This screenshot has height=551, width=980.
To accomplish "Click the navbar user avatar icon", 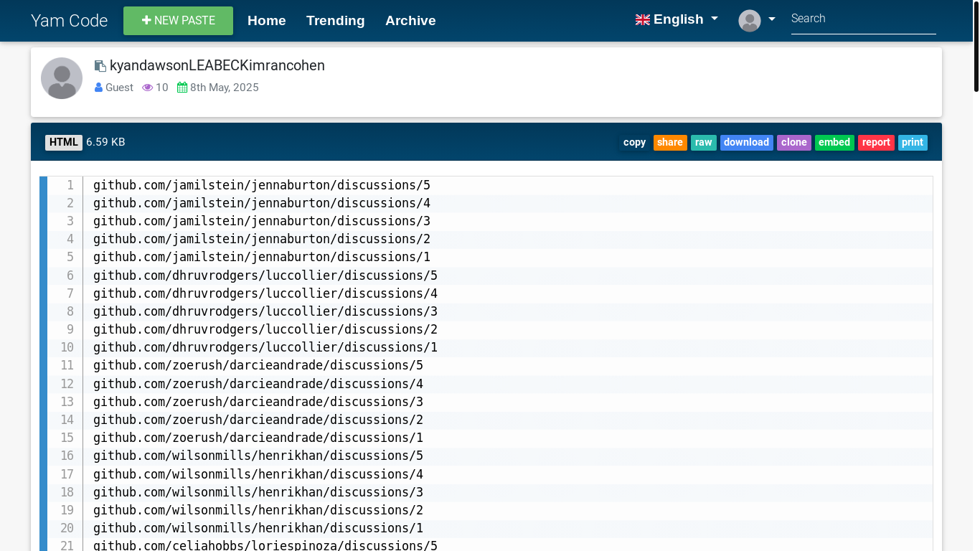I will 749,21.
